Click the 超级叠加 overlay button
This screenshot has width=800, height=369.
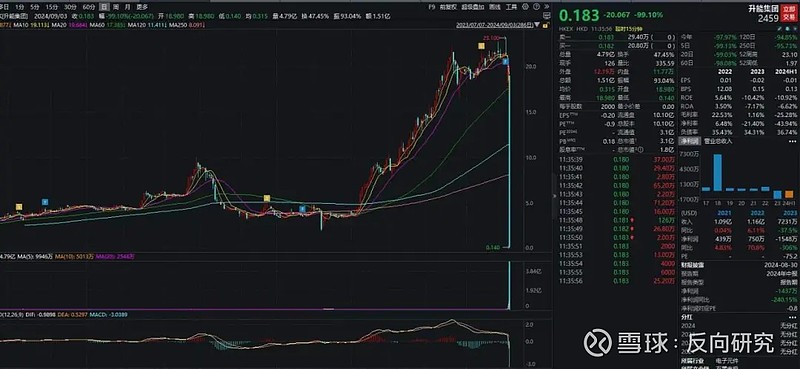click(x=473, y=7)
